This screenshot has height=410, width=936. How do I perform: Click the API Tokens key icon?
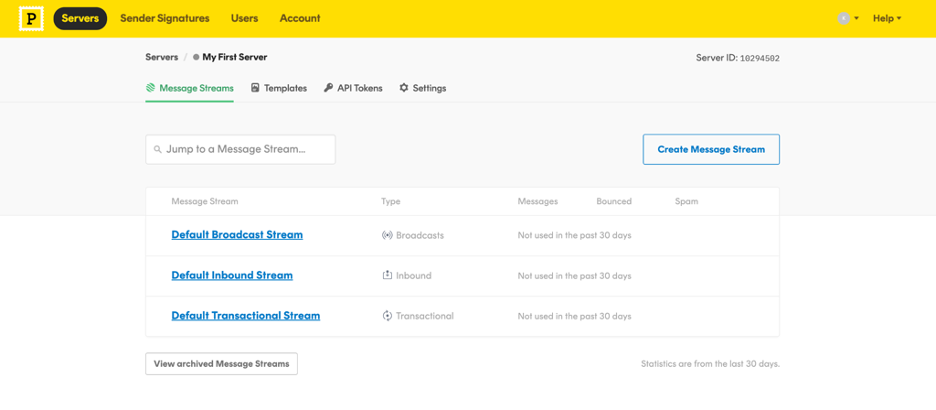point(328,88)
